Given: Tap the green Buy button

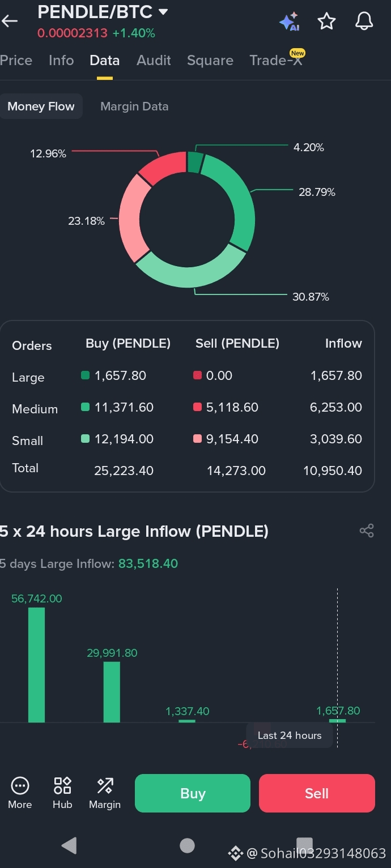Looking at the screenshot, I should (193, 793).
